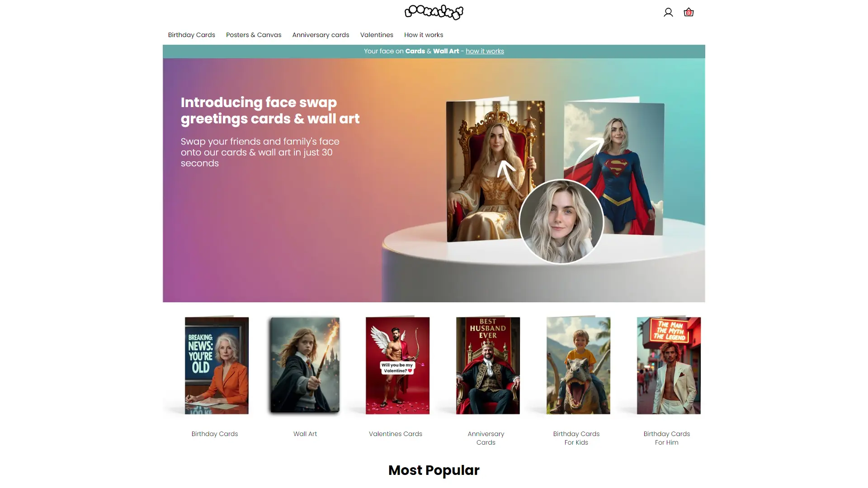Open the Breaking News You're Old card
Screen dimensions: 868x488
tap(217, 366)
